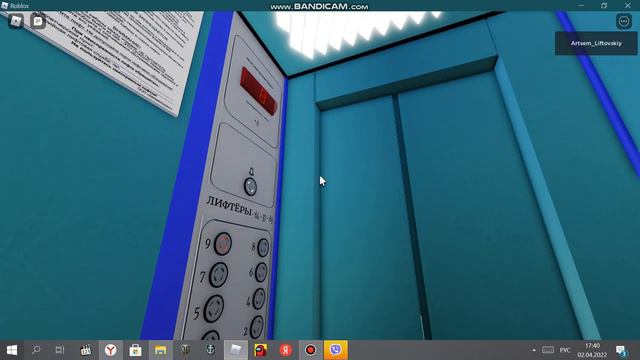Click the ЛИФТЁРЫ label on the panel
Image resolution: width=640 pixels, height=360 pixels.
pos(229,206)
